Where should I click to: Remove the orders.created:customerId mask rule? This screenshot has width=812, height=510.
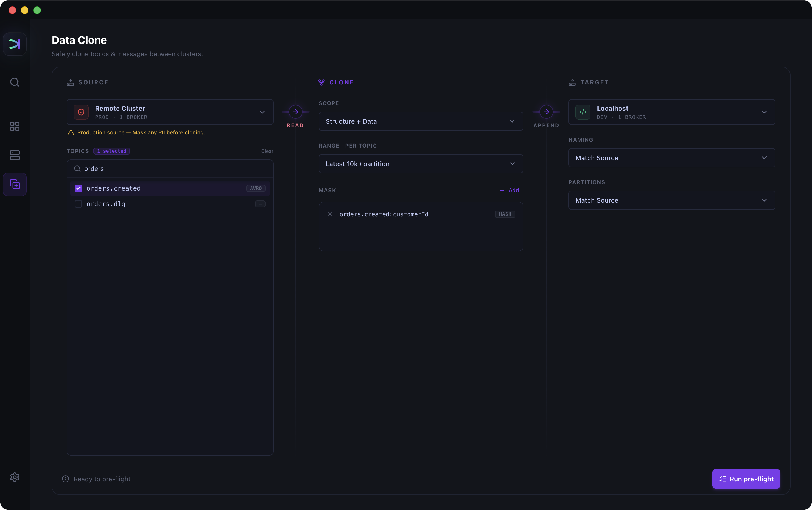330,214
